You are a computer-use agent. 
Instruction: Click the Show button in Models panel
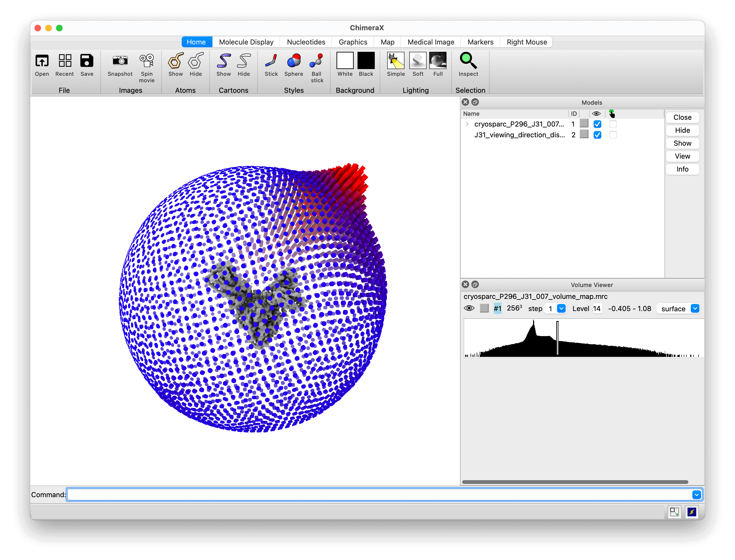[682, 143]
